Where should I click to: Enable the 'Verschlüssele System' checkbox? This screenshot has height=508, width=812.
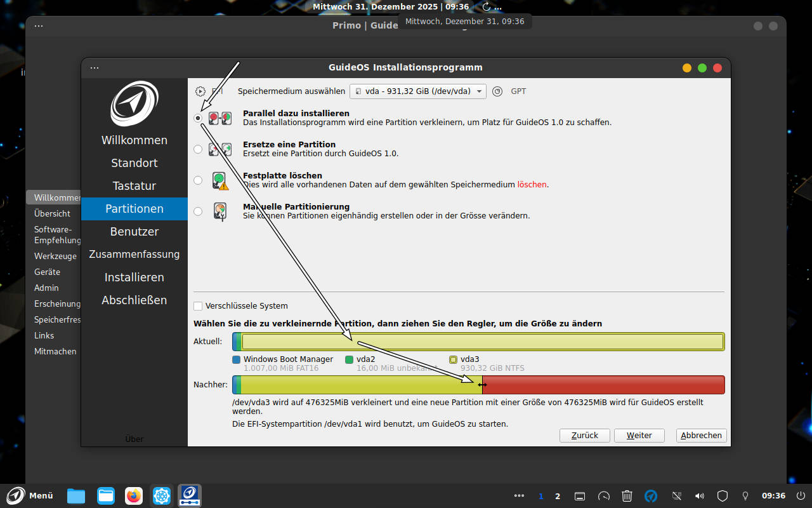click(x=198, y=305)
